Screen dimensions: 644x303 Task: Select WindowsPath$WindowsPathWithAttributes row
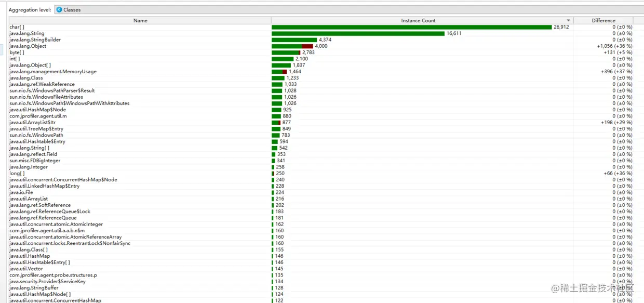[x=321, y=103]
